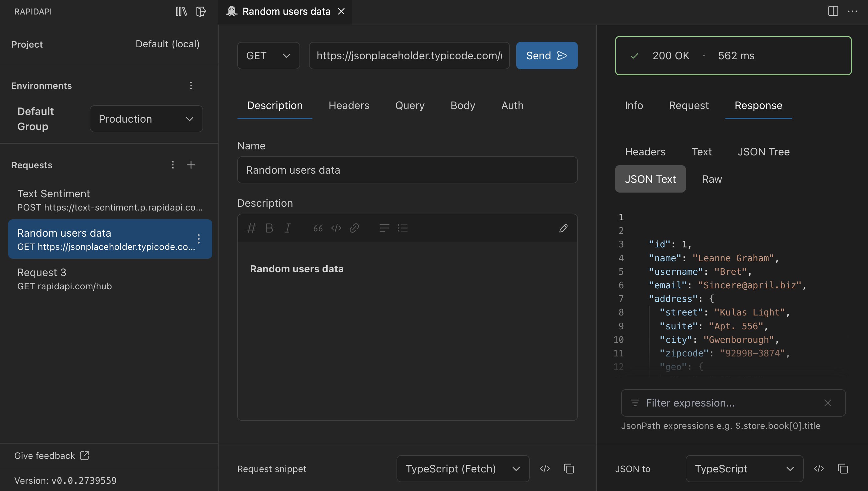Insert a link using the chain icon

[354, 228]
